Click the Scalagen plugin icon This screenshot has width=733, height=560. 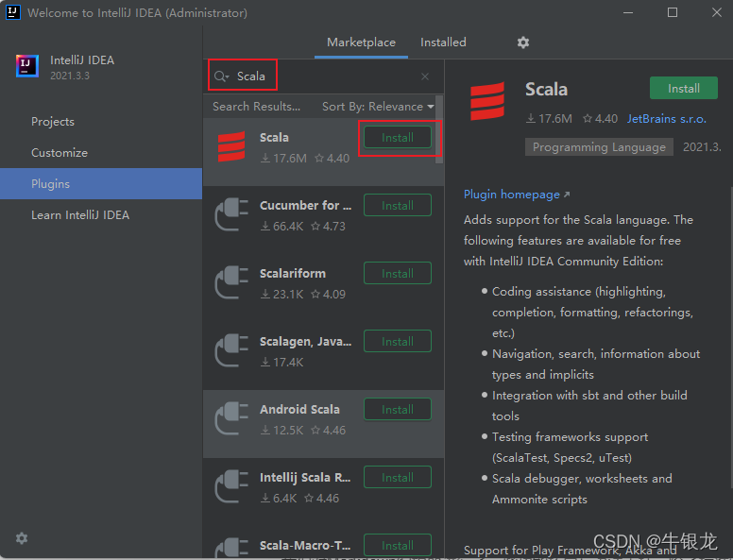(231, 350)
